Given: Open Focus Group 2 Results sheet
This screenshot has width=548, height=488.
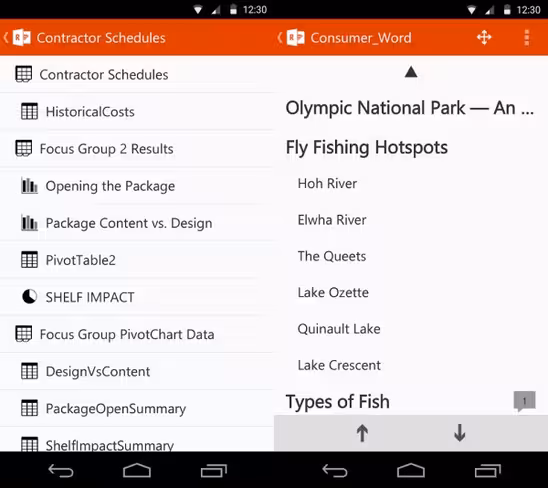Looking at the screenshot, I should click(x=137, y=149).
